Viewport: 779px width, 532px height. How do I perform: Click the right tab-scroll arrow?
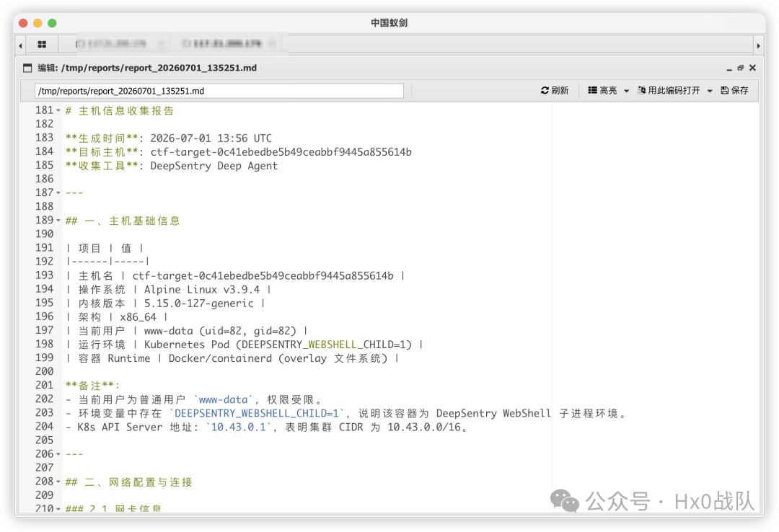point(758,45)
